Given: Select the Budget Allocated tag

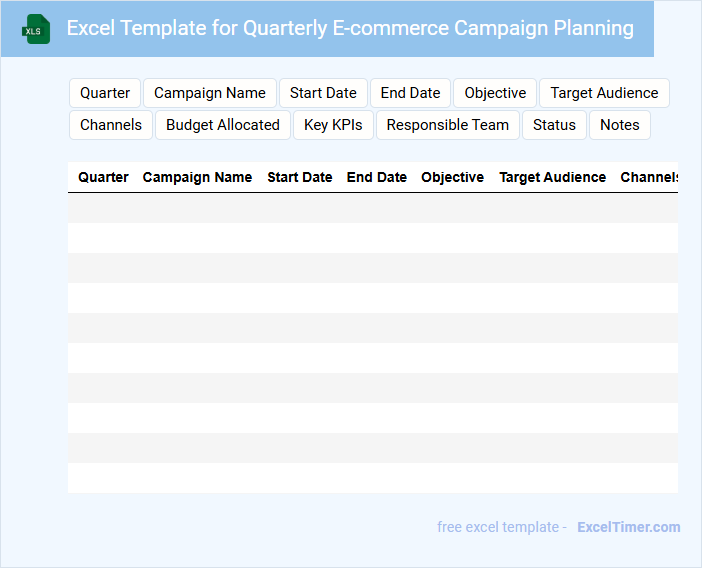Looking at the screenshot, I should (223, 125).
